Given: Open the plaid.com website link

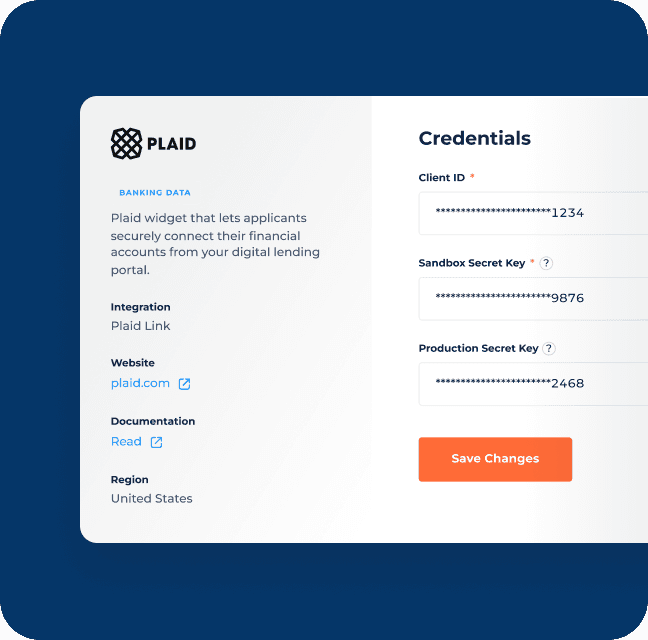Looking at the screenshot, I should pyautogui.click(x=140, y=383).
